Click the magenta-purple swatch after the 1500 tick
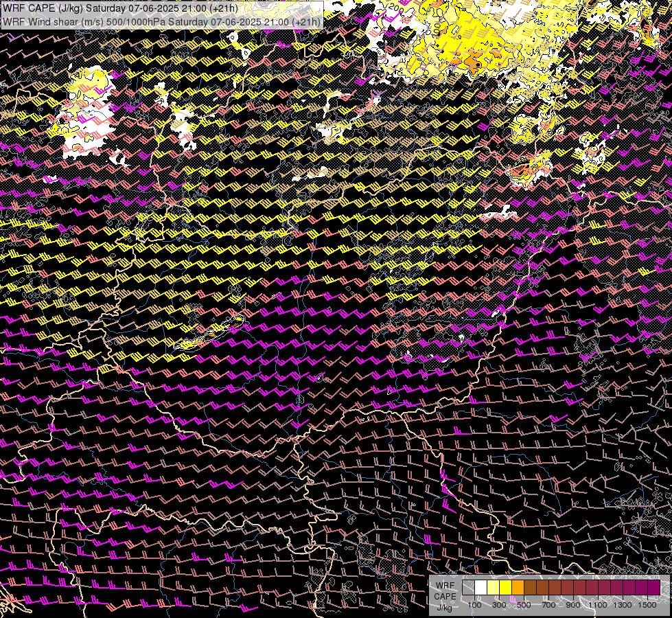This screenshot has width=672, height=618. tap(654, 588)
